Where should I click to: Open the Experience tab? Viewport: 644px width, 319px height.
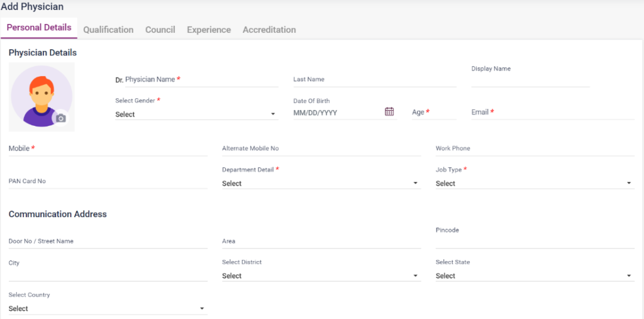pos(209,30)
